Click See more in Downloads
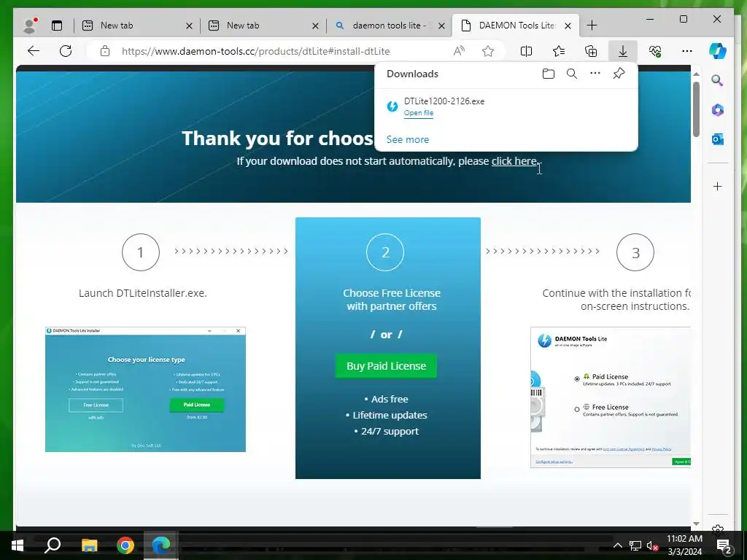Image resolution: width=747 pixels, height=560 pixels. (x=407, y=139)
